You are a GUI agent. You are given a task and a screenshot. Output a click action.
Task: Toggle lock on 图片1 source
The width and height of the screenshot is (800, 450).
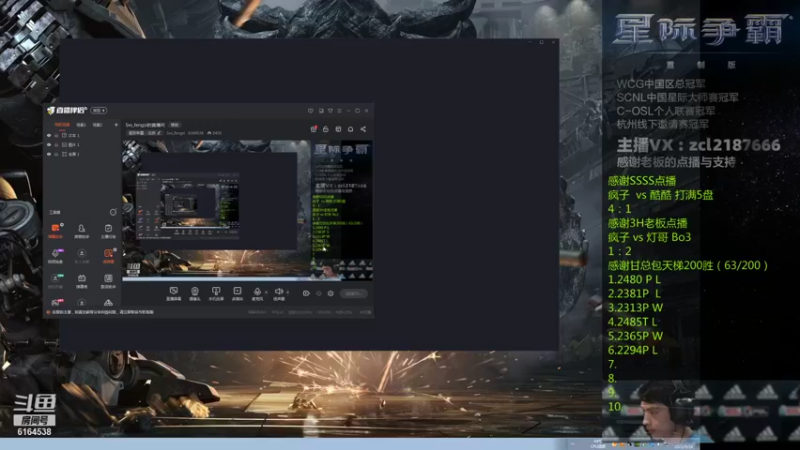pos(56,145)
